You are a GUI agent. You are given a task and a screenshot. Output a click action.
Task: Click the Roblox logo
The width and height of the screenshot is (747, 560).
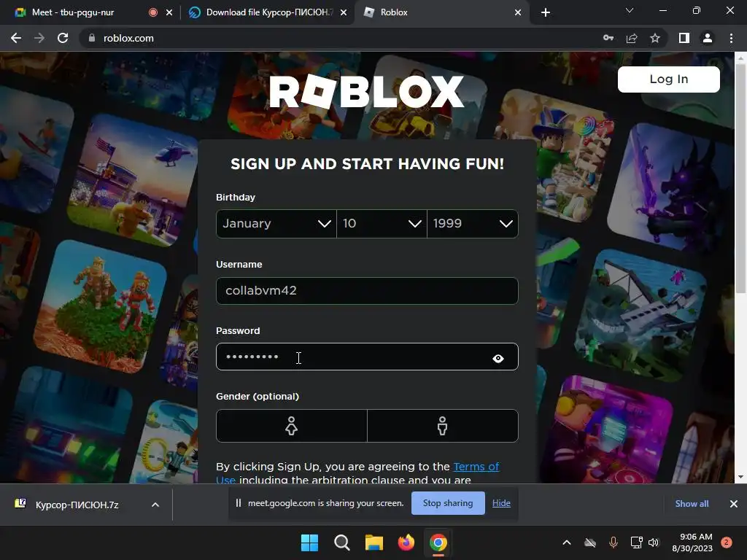tap(366, 91)
